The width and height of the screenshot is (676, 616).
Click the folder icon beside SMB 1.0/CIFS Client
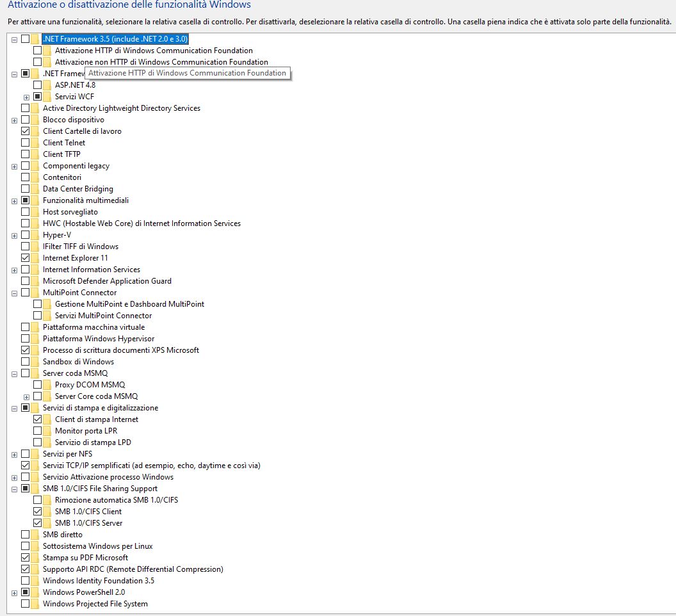pyautogui.click(x=47, y=512)
